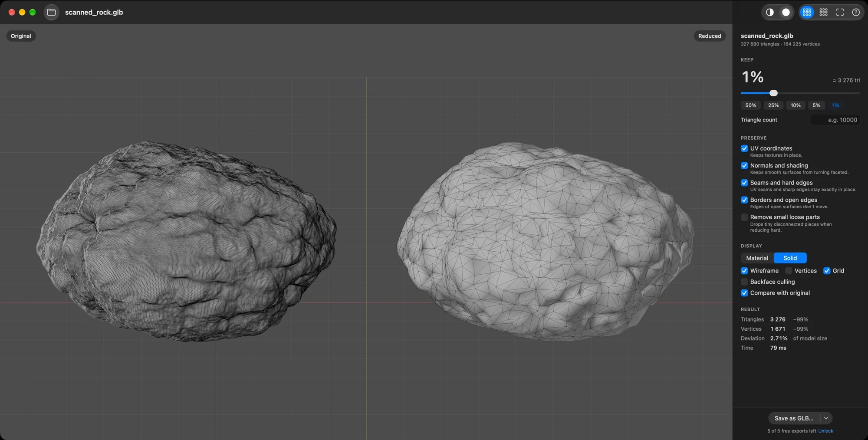The height and width of the screenshot is (440, 868).
Task: Click the Original viewport label
Action: [x=21, y=36]
